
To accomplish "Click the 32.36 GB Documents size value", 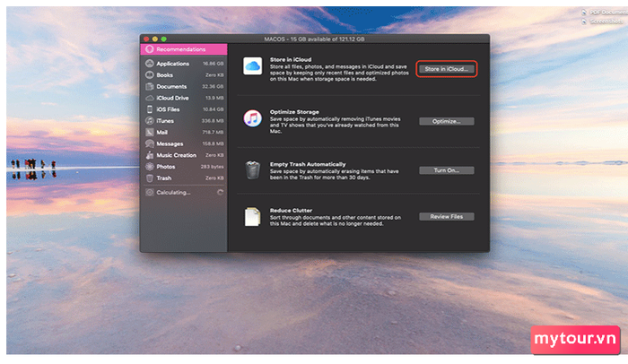I will coord(214,86).
